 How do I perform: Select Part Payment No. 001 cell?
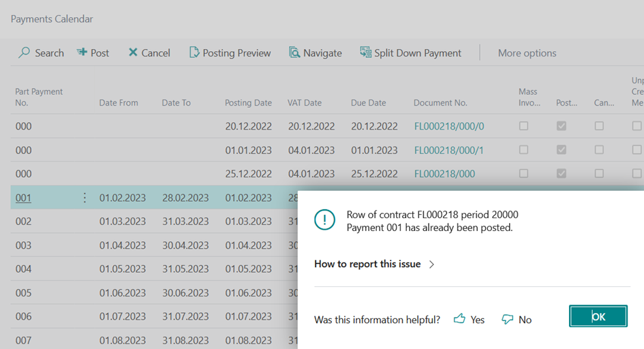tap(24, 198)
